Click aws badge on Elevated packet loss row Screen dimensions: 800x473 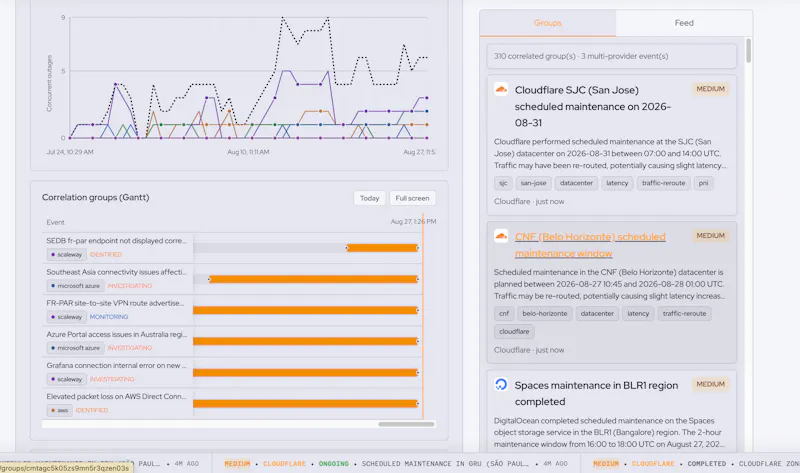[x=60, y=410]
